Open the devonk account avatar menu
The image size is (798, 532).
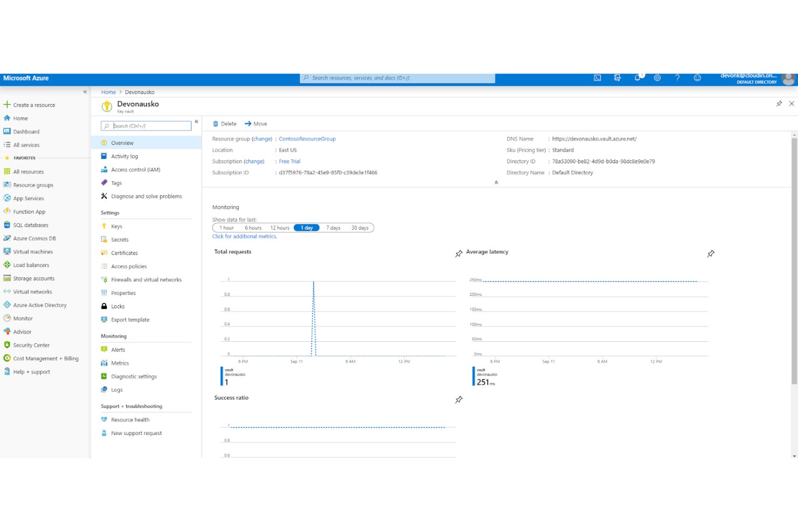[788, 79]
